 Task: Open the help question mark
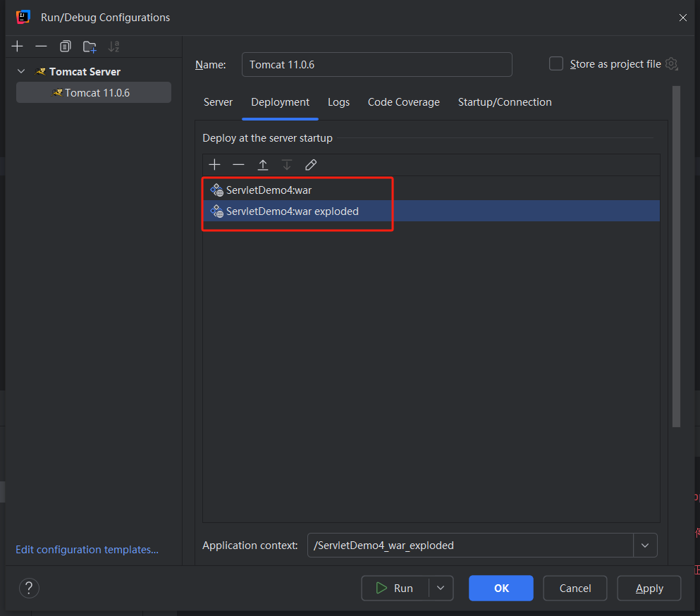[x=29, y=589]
